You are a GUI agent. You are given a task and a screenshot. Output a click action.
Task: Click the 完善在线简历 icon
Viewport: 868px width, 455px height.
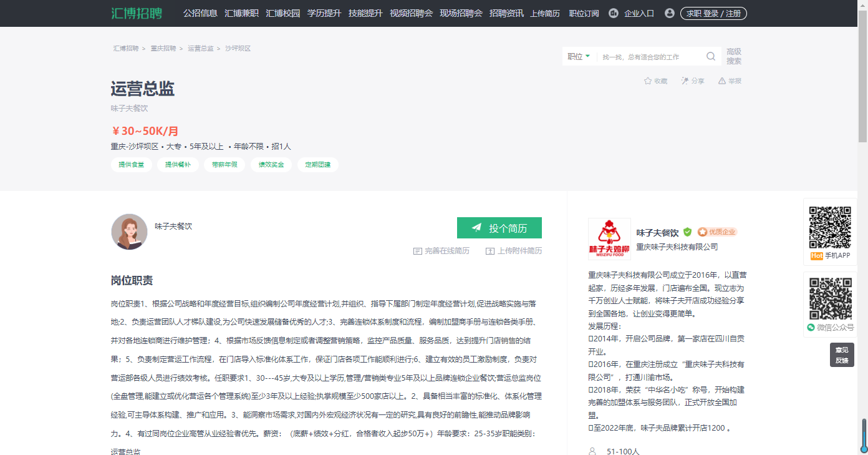pyautogui.click(x=418, y=251)
